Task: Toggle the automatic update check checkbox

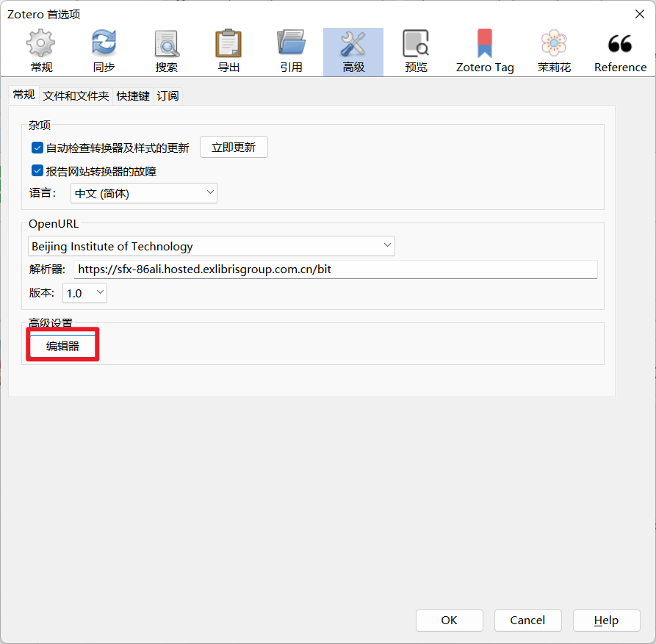Action: (37, 148)
